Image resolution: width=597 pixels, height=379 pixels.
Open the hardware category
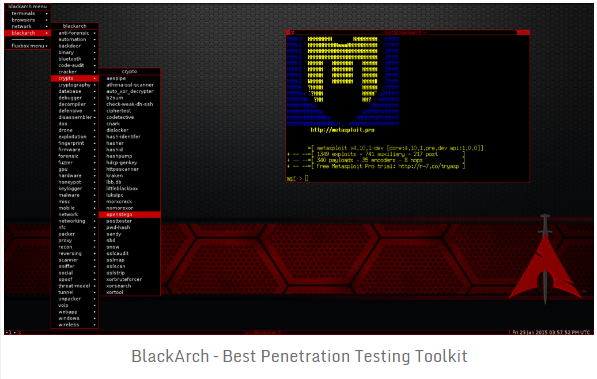coord(75,176)
